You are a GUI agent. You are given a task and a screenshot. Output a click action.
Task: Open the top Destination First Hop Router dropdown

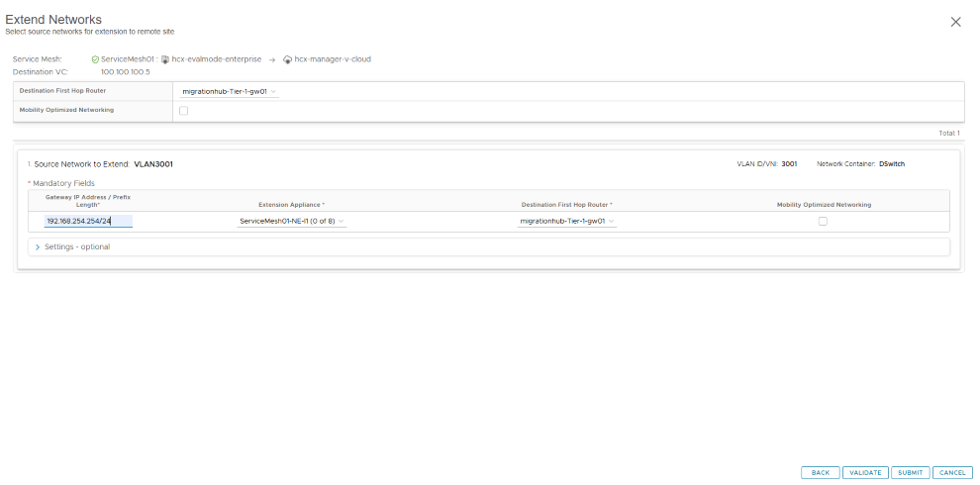[x=230, y=91]
